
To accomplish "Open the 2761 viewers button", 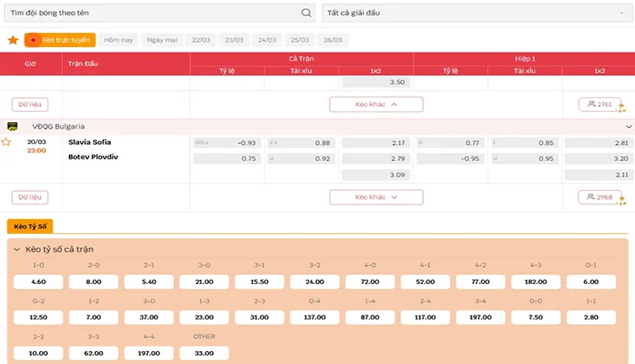I will (x=599, y=104).
